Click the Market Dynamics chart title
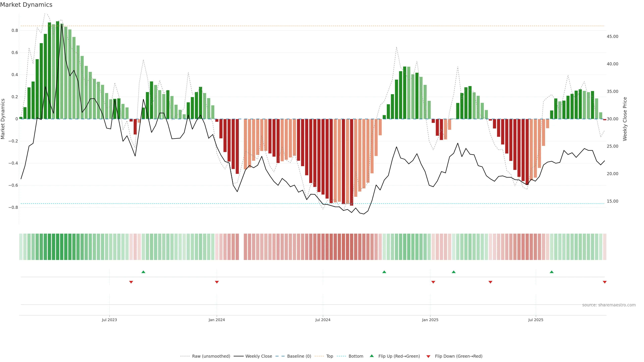This screenshot has height=362, width=644. 26,5
